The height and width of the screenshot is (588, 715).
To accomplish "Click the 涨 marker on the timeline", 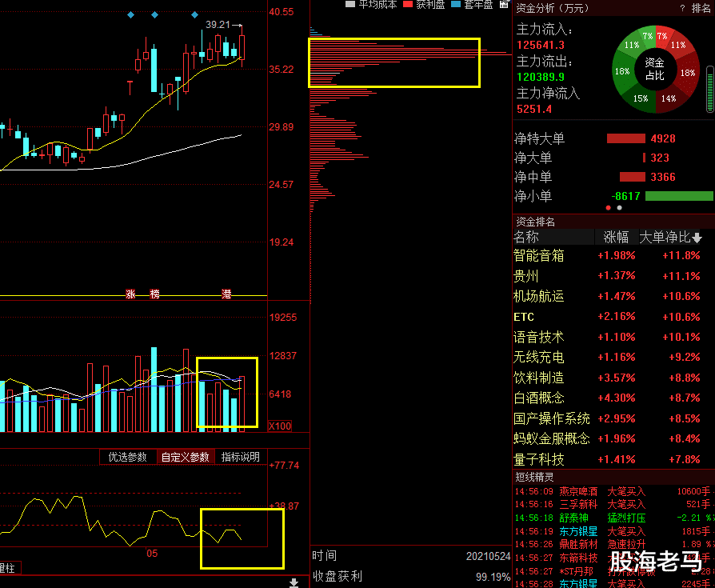I will click(131, 294).
